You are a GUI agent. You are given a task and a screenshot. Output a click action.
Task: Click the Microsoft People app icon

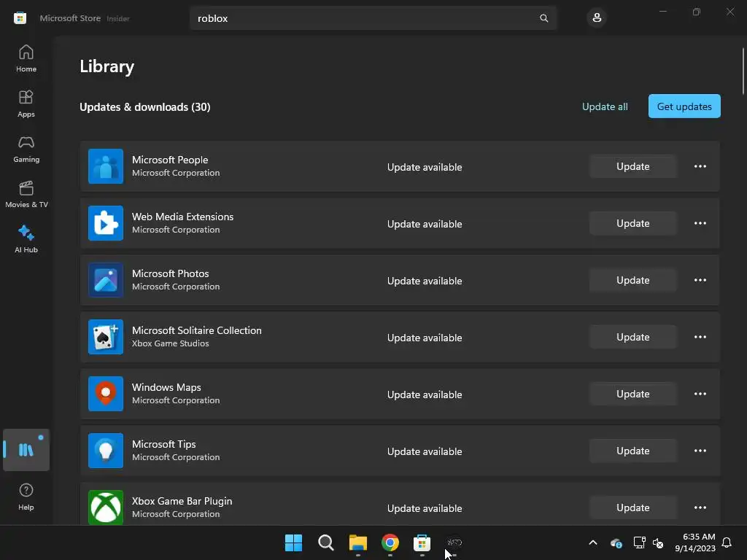pos(106,166)
